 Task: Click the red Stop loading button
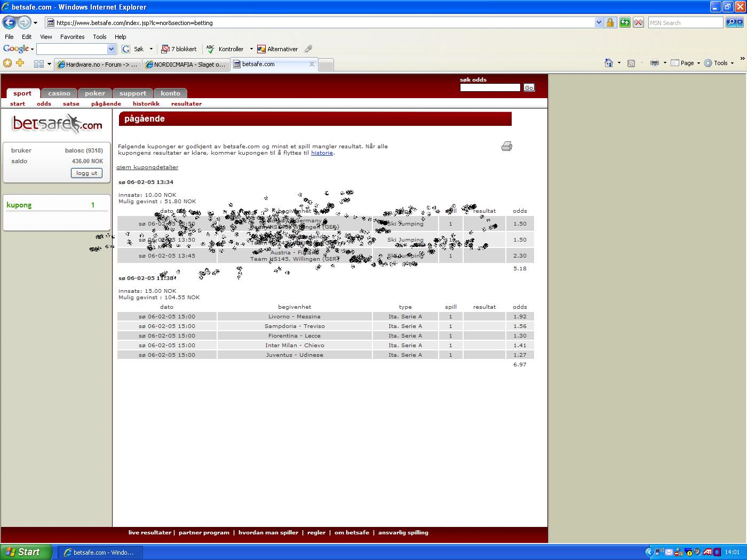[x=638, y=22]
